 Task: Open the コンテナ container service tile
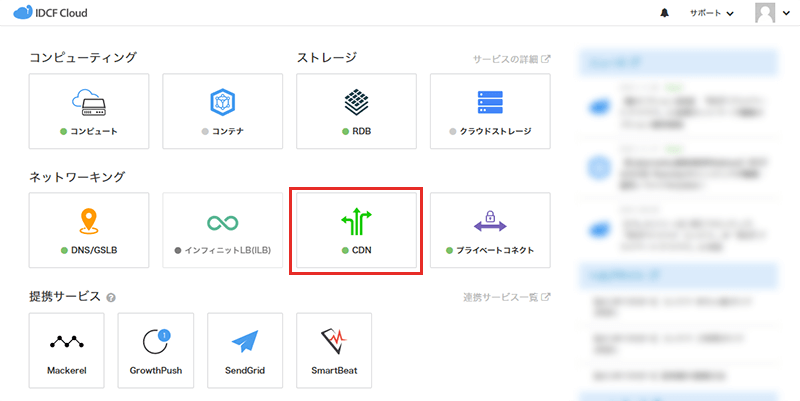222,111
